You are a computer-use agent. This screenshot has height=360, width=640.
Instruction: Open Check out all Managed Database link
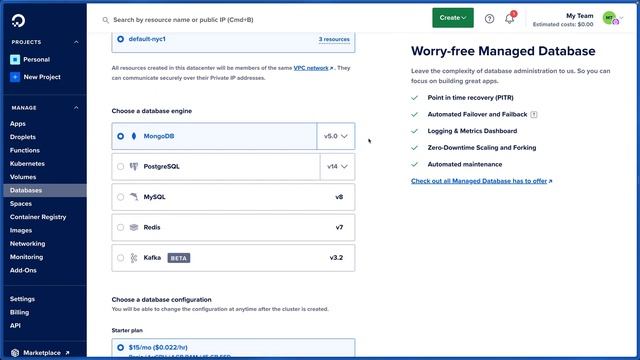click(x=481, y=181)
